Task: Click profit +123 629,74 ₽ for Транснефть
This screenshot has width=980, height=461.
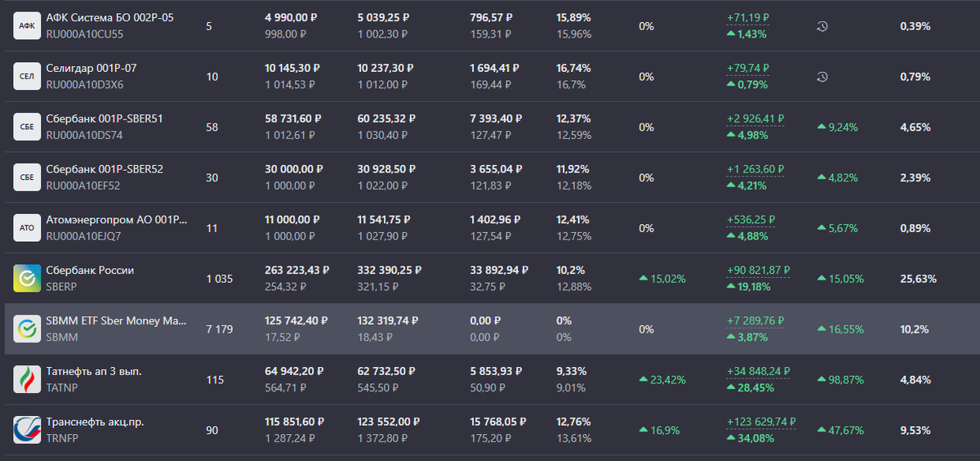Action: pyautogui.click(x=761, y=423)
